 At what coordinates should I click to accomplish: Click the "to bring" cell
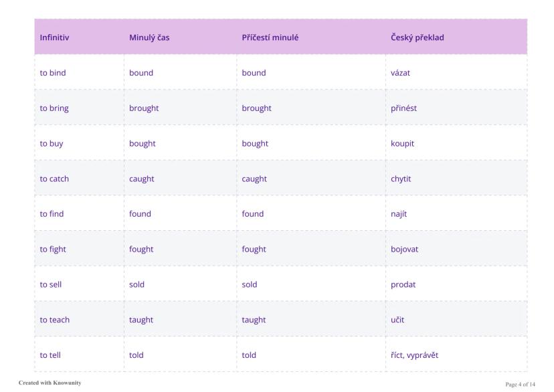pyautogui.click(x=54, y=108)
